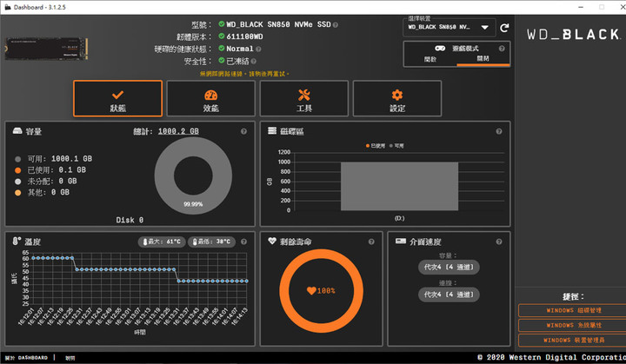Click green check beside firmware 611100WD
Image resolution: width=626 pixels, height=364 pixels.
[x=222, y=36]
